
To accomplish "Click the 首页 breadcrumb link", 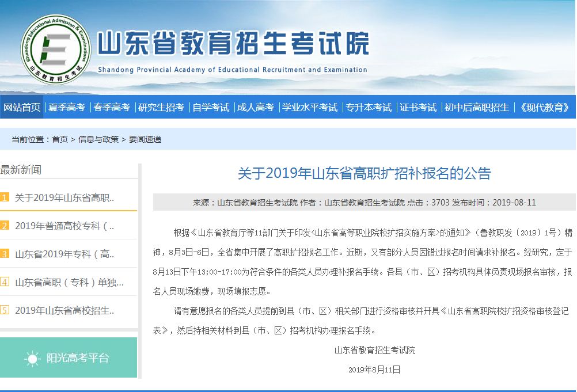I will (60, 139).
